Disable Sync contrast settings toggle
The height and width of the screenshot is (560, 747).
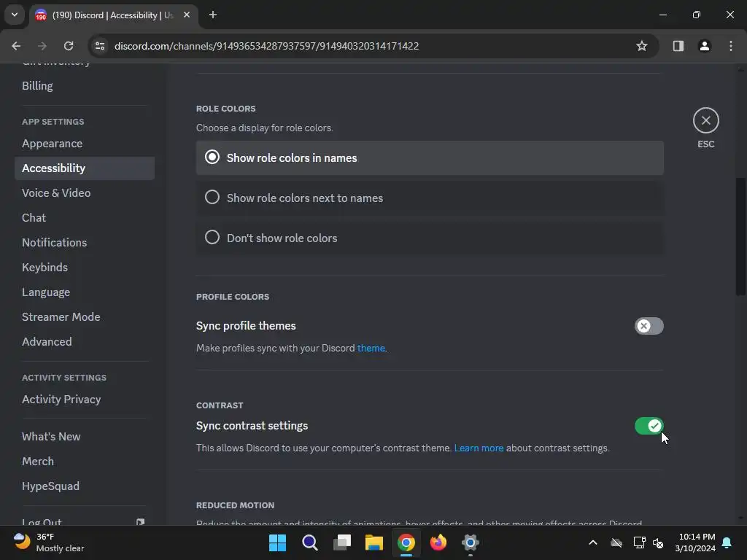click(649, 426)
